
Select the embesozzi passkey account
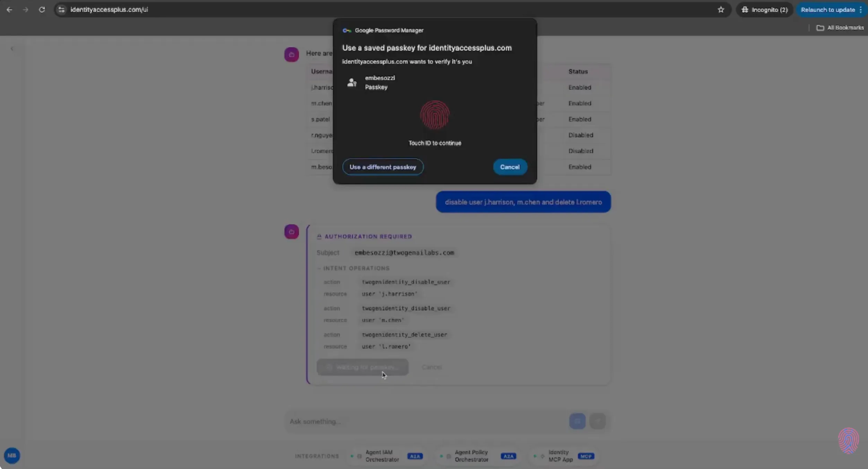tap(434, 83)
